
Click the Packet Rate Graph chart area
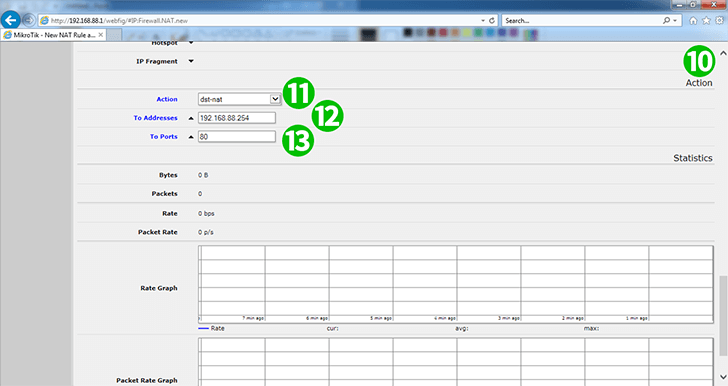(x=456, y=362)
